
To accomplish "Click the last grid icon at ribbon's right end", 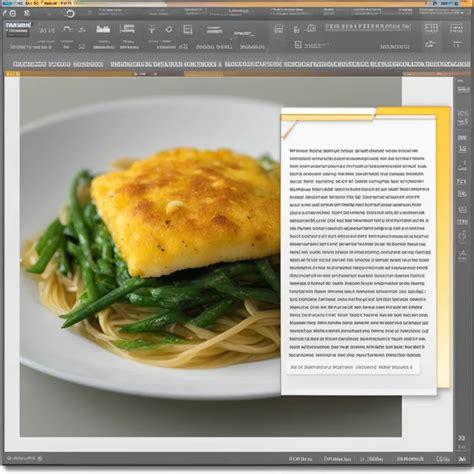I will click(x=456, y=28).
